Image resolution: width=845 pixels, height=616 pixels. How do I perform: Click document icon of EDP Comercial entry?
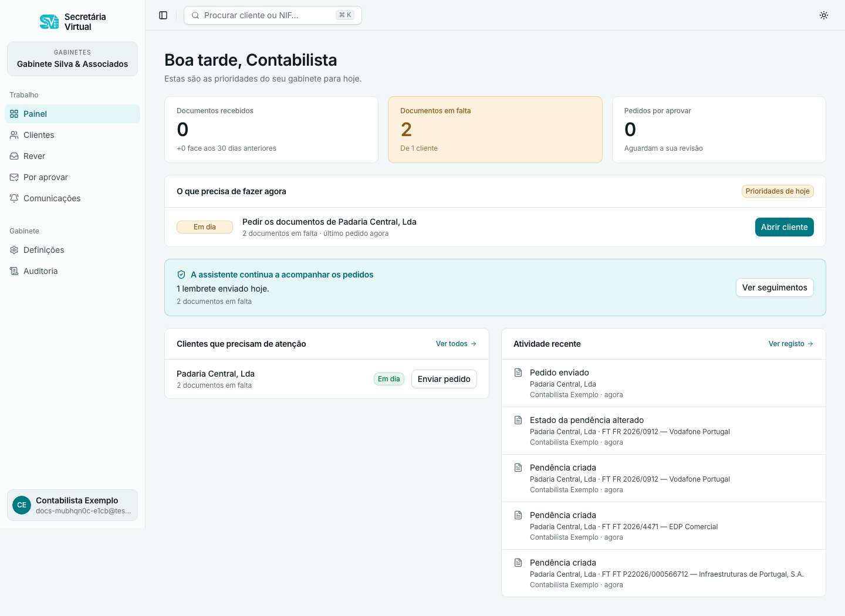pos(518,515)
